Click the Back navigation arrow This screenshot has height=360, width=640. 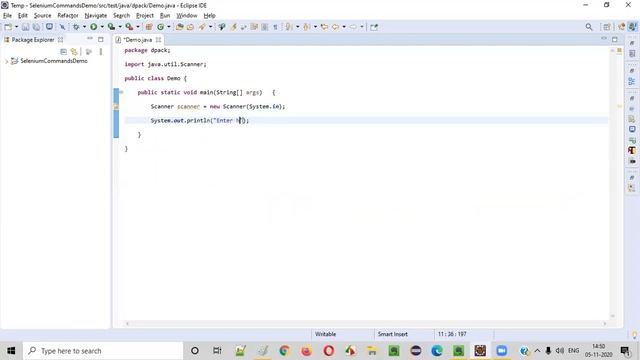click(x=336, y=27)
